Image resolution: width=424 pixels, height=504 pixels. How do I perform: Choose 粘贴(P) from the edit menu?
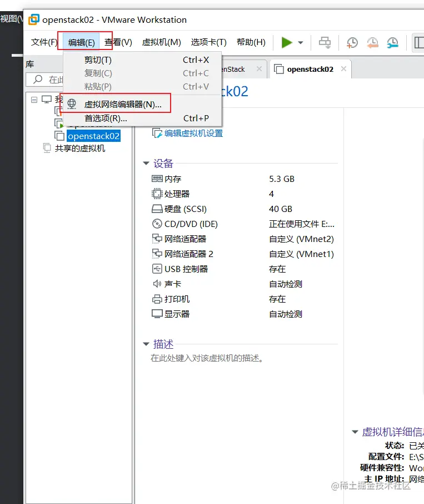(x=142, y=86)
